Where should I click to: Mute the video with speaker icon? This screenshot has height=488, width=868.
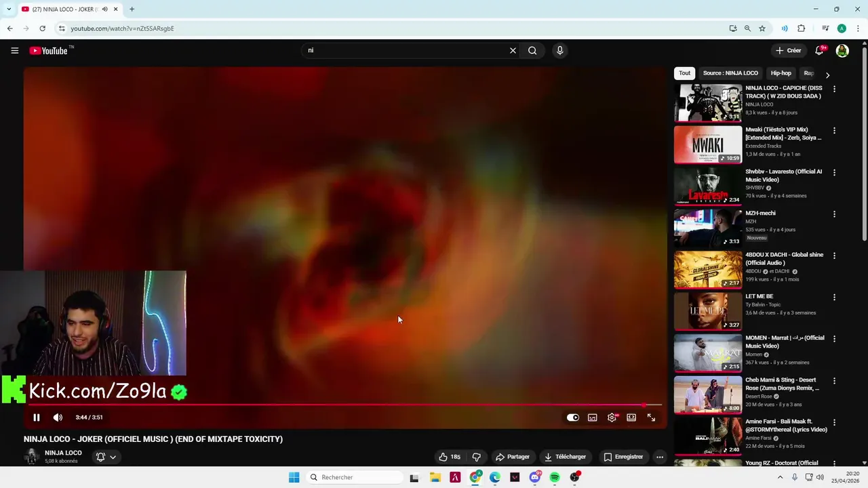(58, 418)
